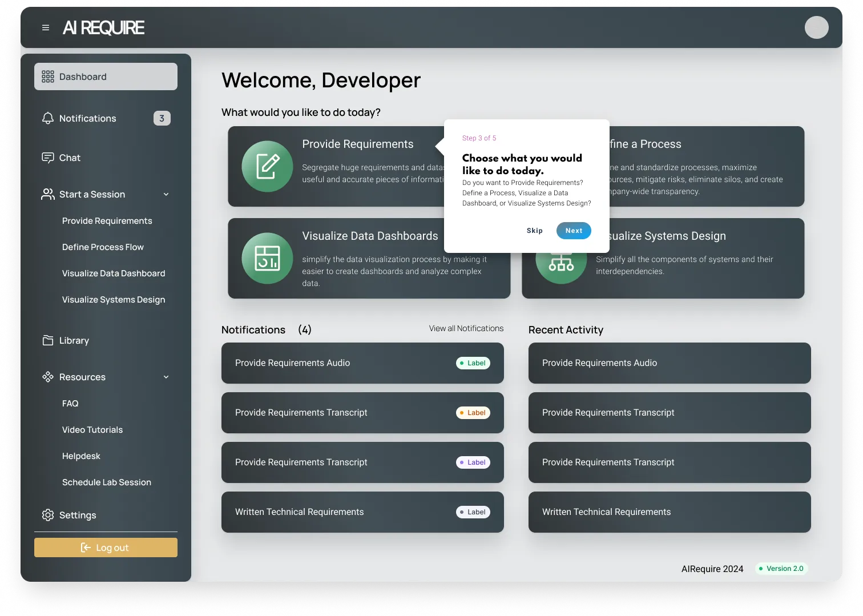Viewport: 863px width, 616px height.
Task: Open the user avatar circle
Action: tap(816, 27)
